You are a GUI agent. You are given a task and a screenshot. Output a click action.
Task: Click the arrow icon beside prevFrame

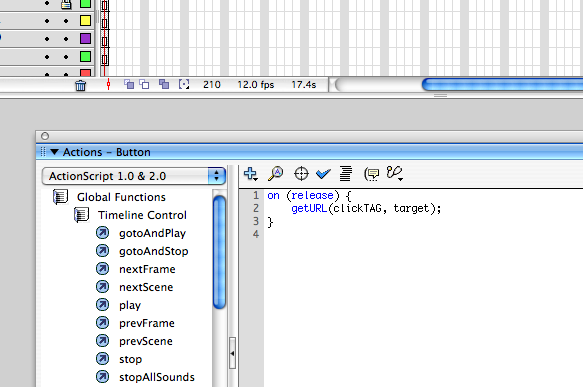103,323
